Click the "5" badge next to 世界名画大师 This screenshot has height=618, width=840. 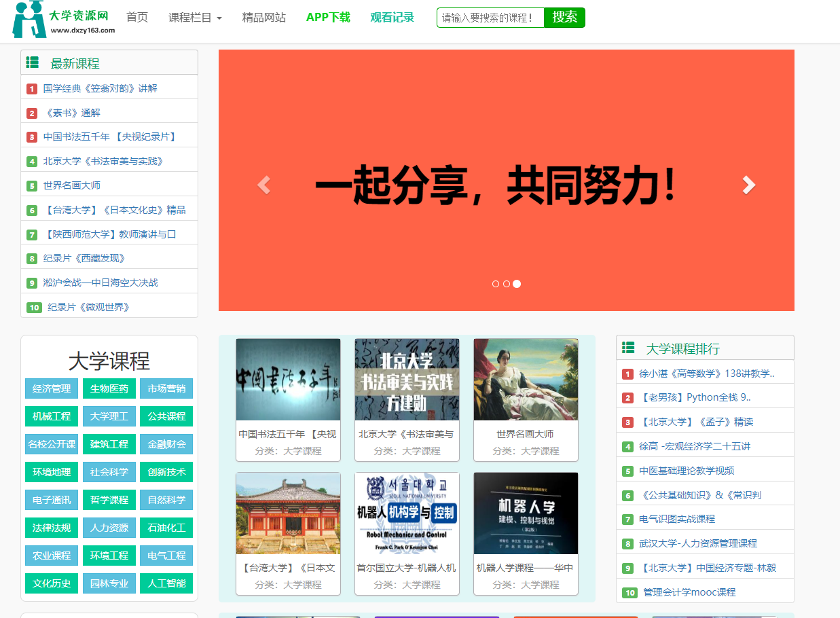point(31,185)
